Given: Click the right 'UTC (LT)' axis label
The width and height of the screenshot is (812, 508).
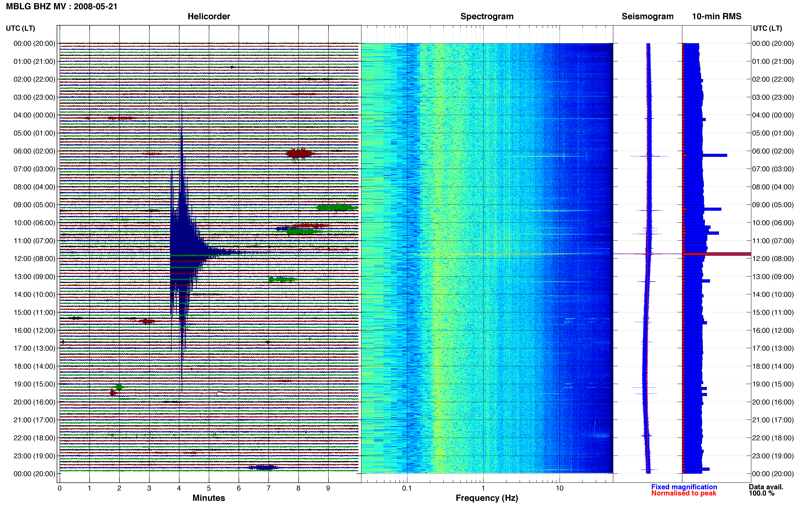Looking at the screenshot, I should [767, 28].
